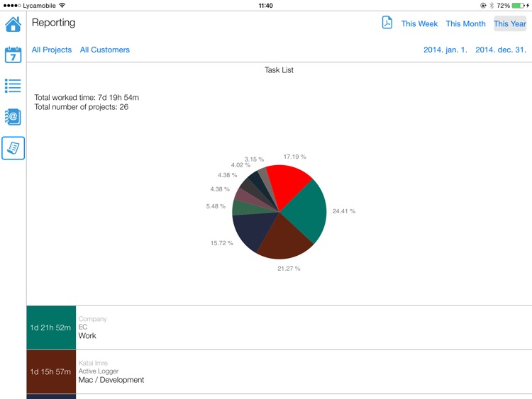Select the Reporting icon in the sidebar
This screenshot has height=399, width=532.
tap(13, 148)
